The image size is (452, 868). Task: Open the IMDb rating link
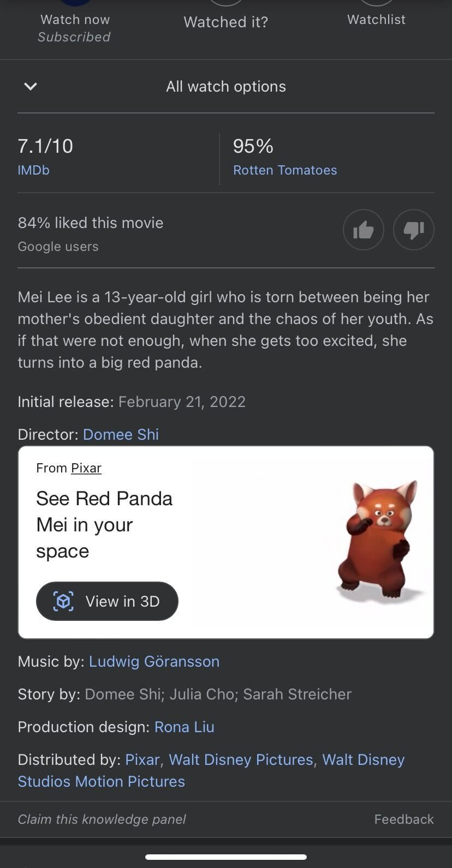[x=33, y=170]
